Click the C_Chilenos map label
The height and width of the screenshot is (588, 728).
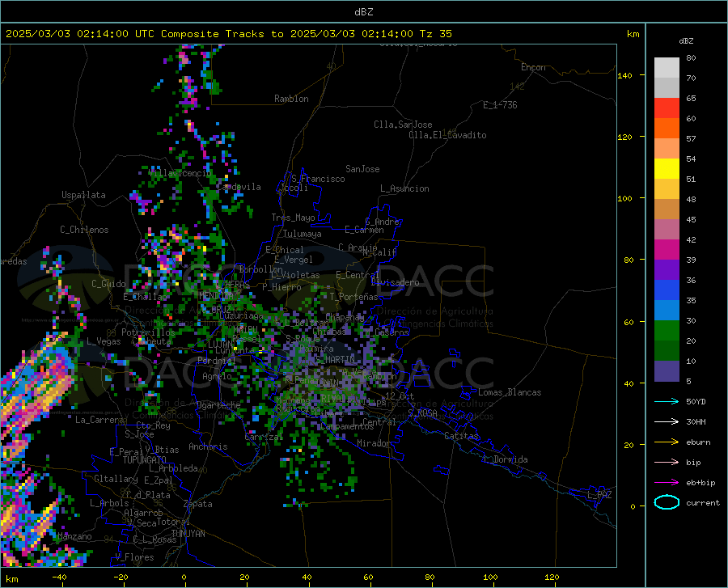click(84, 230)
